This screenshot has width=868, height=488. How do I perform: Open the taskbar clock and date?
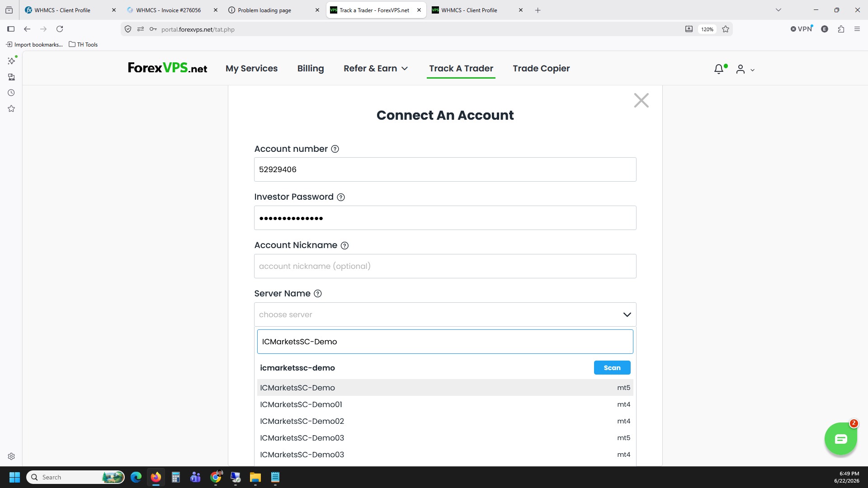(846, 477)
